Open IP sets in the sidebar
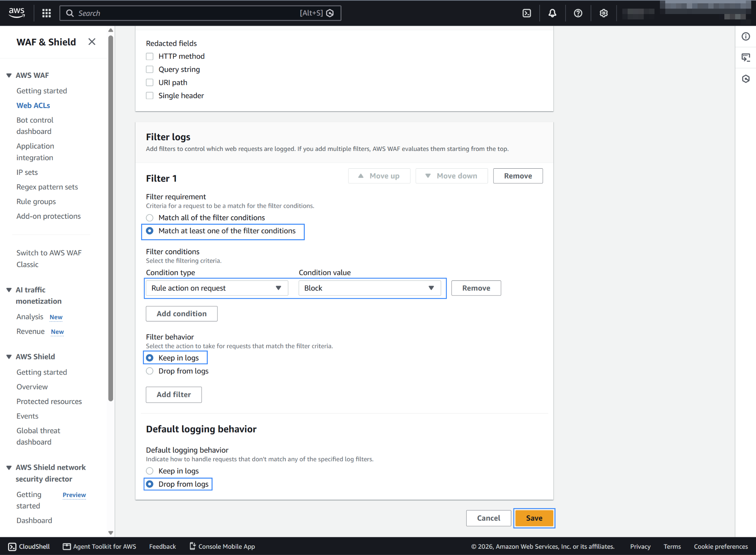The height and width of the screenshot is (555, 756). (x=27, y=172)
